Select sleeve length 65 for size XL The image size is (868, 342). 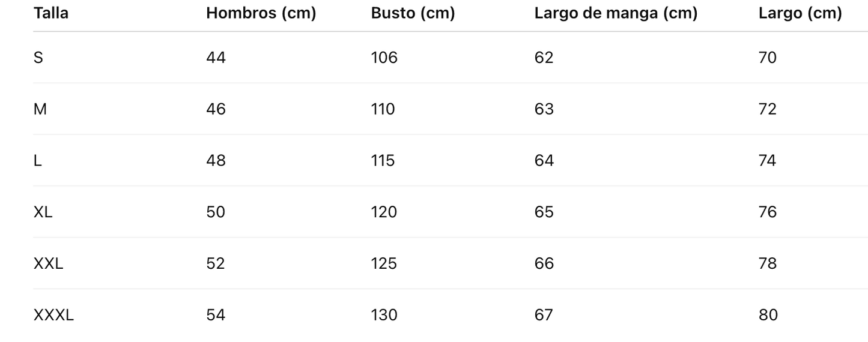[544, 212]
